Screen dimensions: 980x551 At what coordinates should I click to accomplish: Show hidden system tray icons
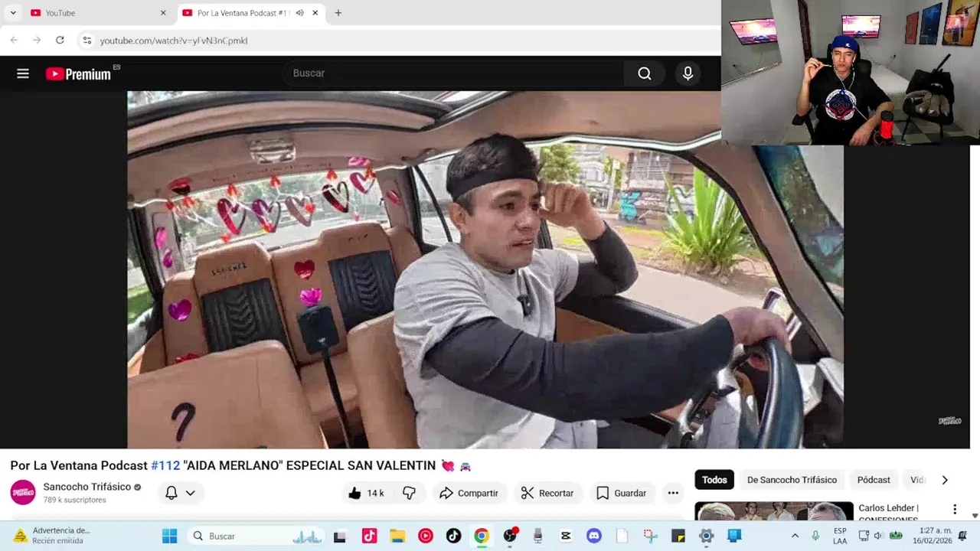click(795, 536)
